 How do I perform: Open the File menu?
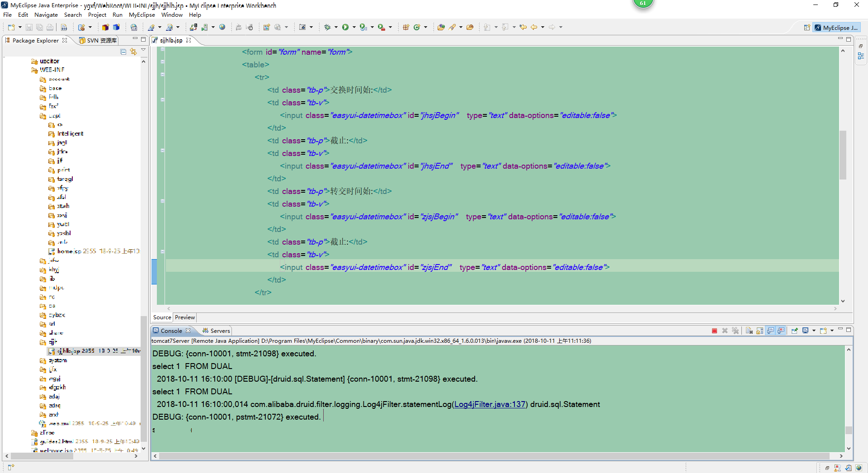8,15
